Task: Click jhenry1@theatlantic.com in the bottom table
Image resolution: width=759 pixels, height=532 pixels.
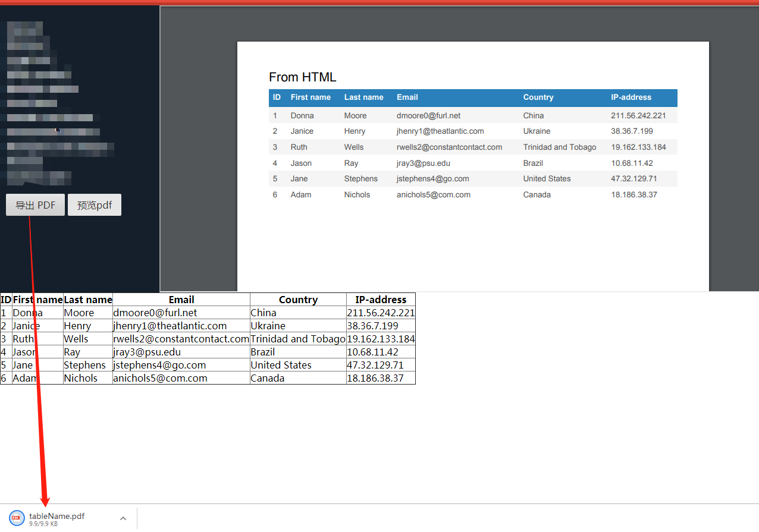Action: coord(170,326)
